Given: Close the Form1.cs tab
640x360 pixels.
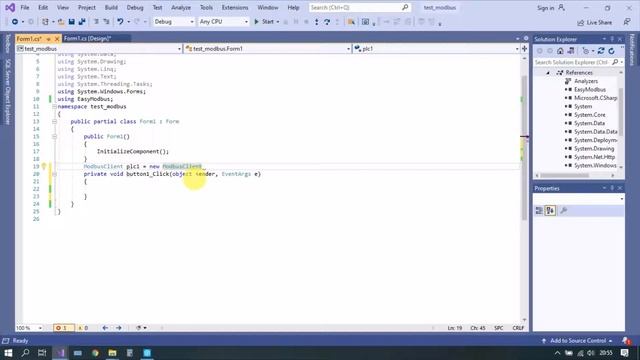Looking at the screenshot, I should 57,39.
